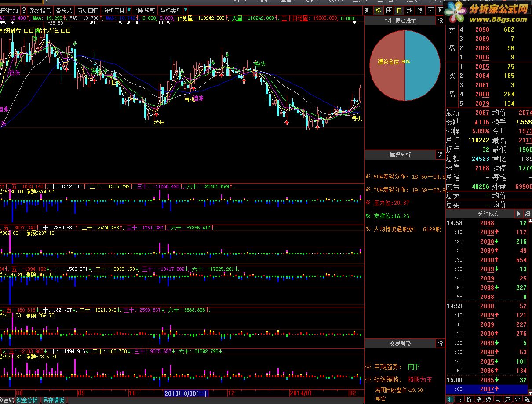This screenshot has width=532, height=404.
Task: Click the window layout icon after 移
Action: 430,11
